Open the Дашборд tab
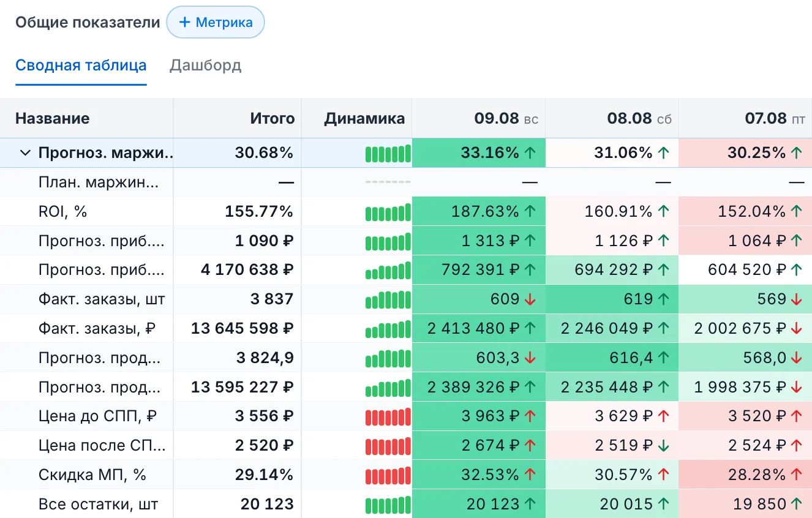Screen dimensions: 812x518 pyautogui.click(x=205, y=66)
